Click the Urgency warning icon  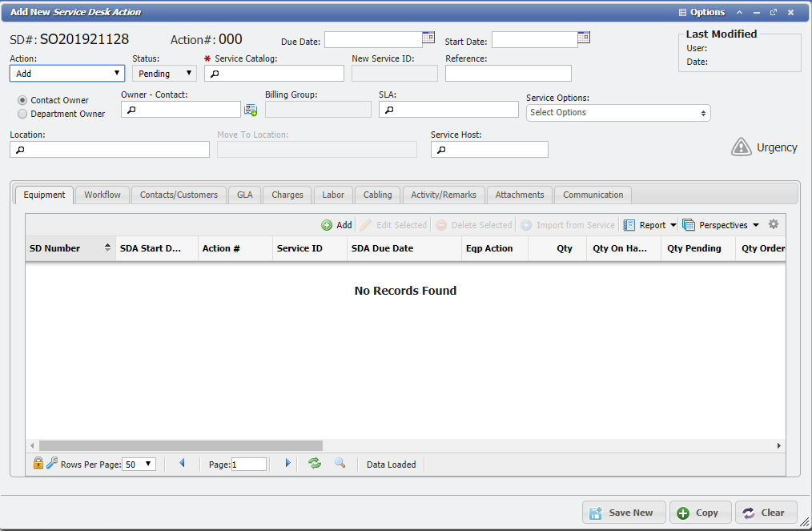741,146
